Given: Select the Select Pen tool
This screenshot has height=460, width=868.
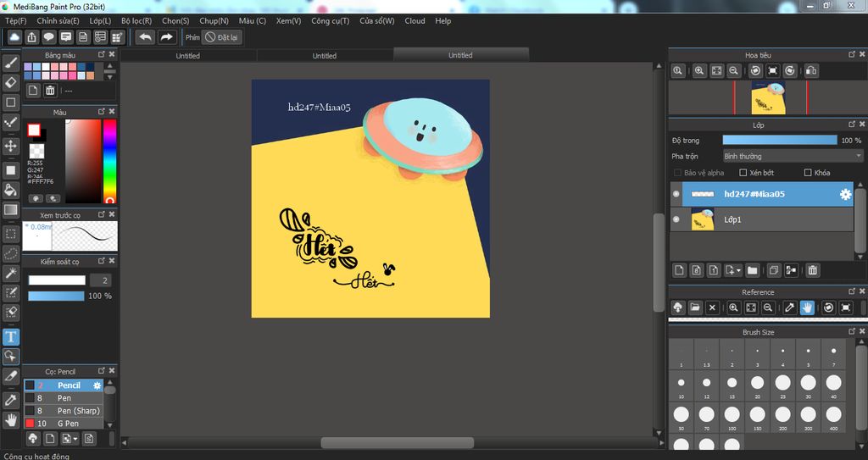Looking at the screenshot, I should [x=10, y=292].
